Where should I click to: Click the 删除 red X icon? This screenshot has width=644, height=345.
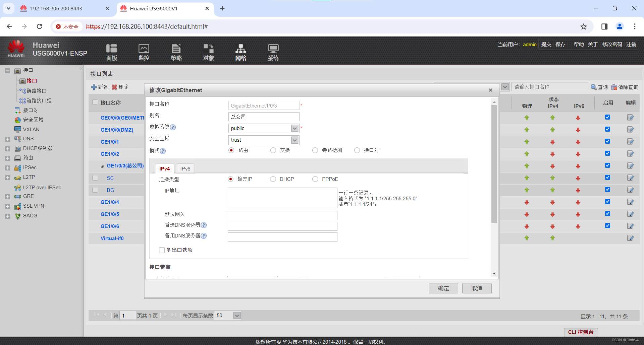(114, 87)
